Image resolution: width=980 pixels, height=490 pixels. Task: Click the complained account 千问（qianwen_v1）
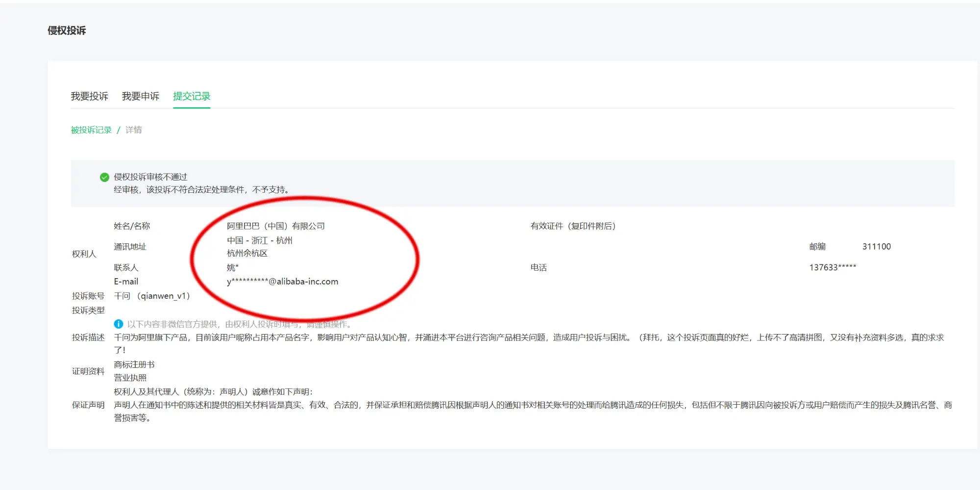point(152,296)
